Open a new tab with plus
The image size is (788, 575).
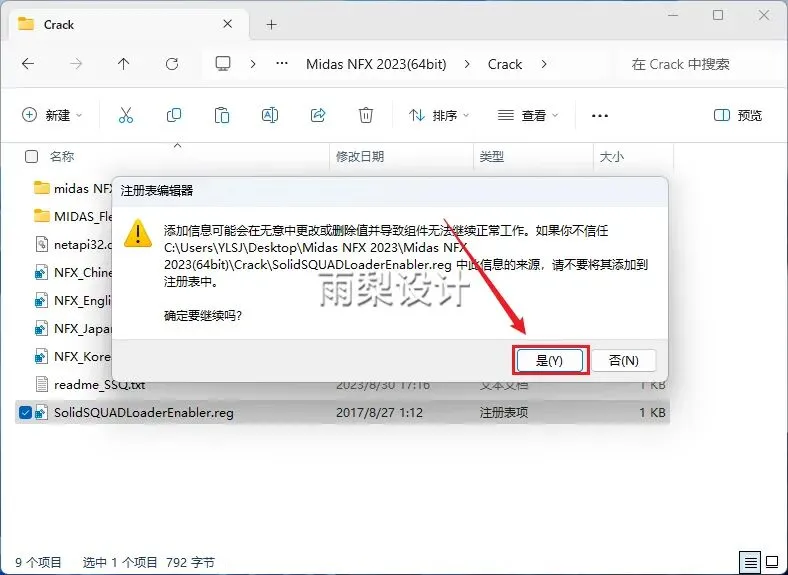point(271,24)
